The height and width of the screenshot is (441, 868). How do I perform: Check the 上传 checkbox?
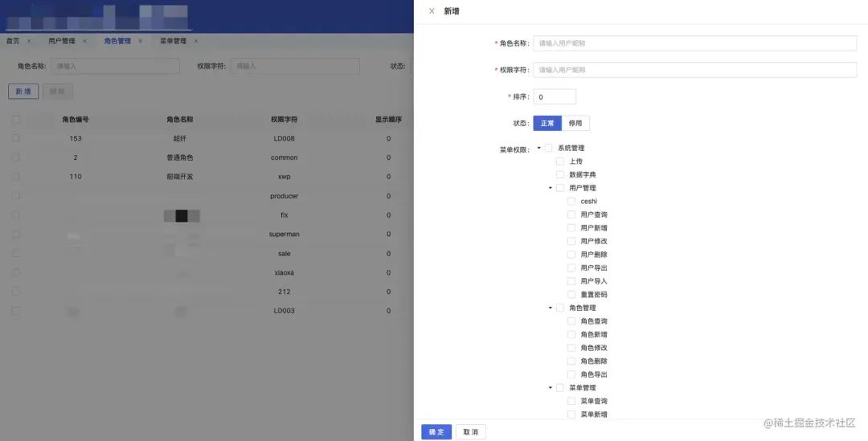(560, 161)
